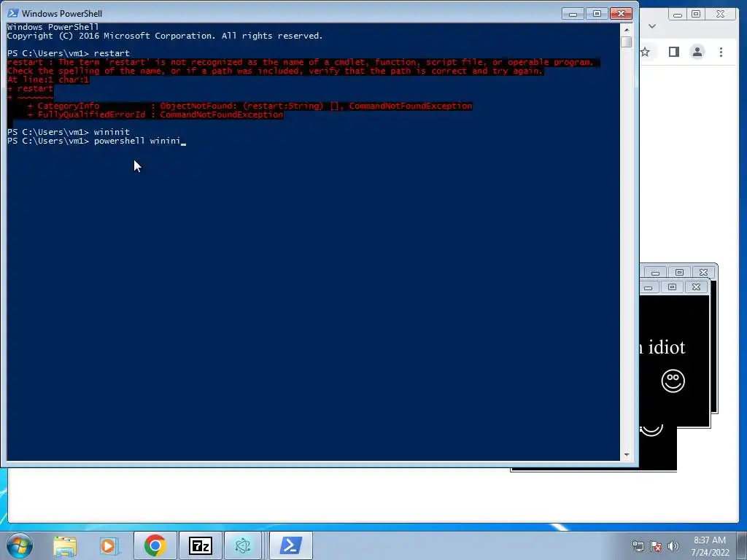Toggle Chrome's side panel icon
This screenshot has height=560, width=747.
pyautogui.click(x=673, y=52)
